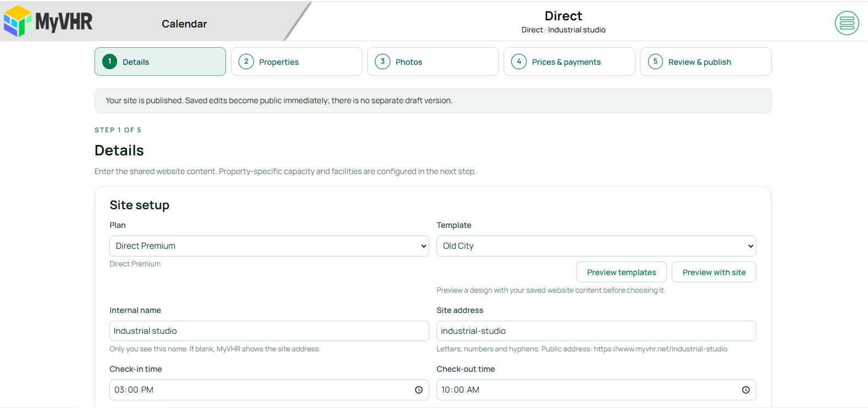The width and height of the screenshot is (868, 408).
Task: Select the Check-out time value 10:00 AM
Action: [460, 390]
